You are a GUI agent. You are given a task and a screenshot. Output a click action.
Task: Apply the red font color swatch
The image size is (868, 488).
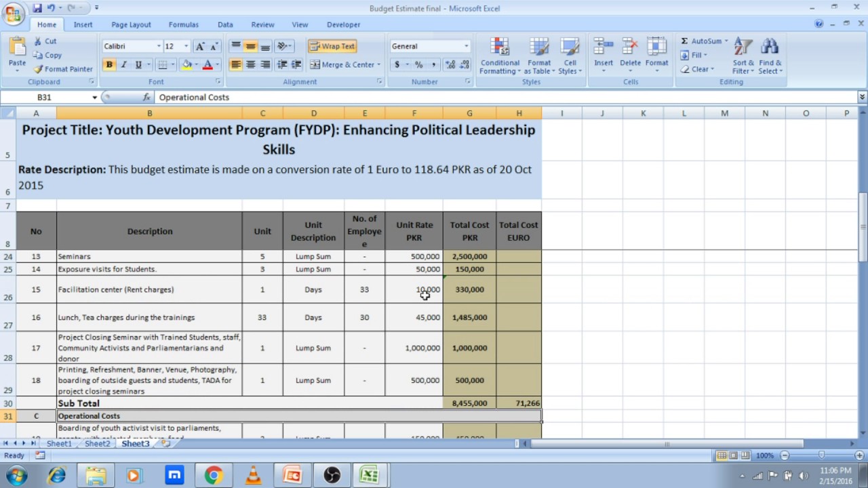[x=208, y=64]
